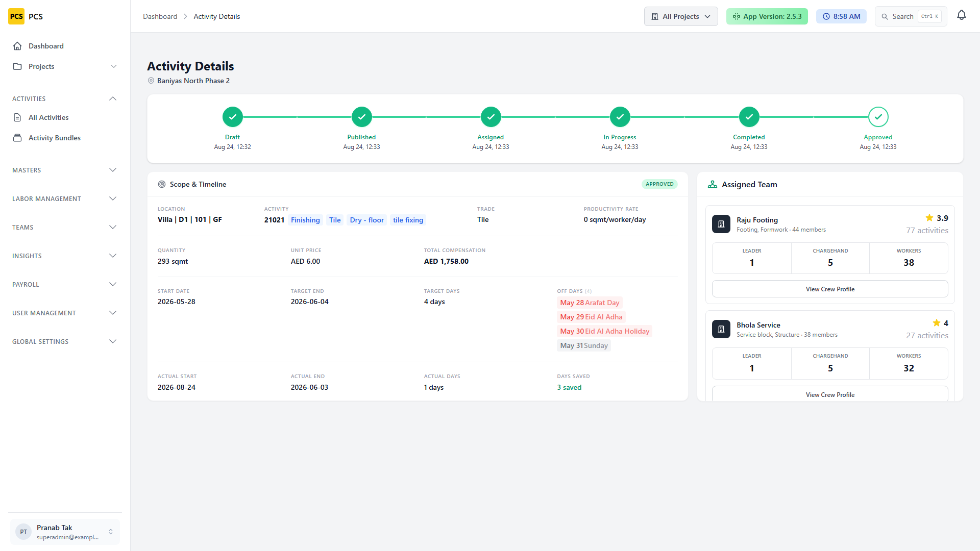The height and width of the screenshot is (551, 980).
Task: Click the Published step checkmark circle
Action: pos(362,117)
